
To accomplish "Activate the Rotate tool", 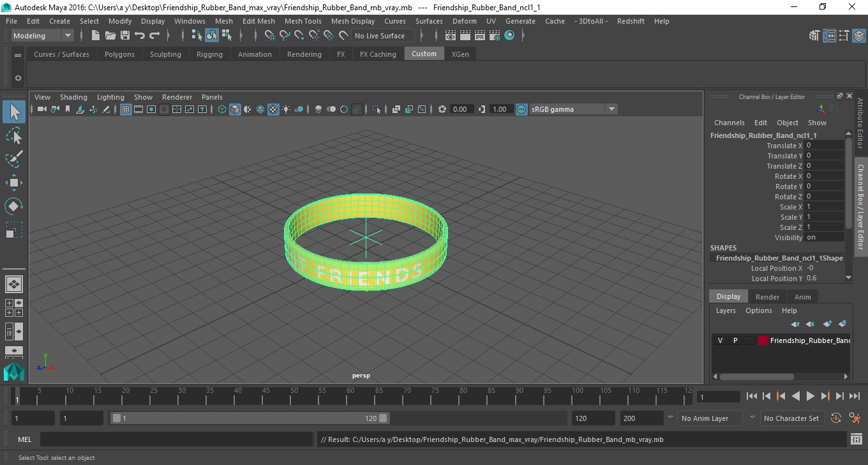I will [14, 206].
